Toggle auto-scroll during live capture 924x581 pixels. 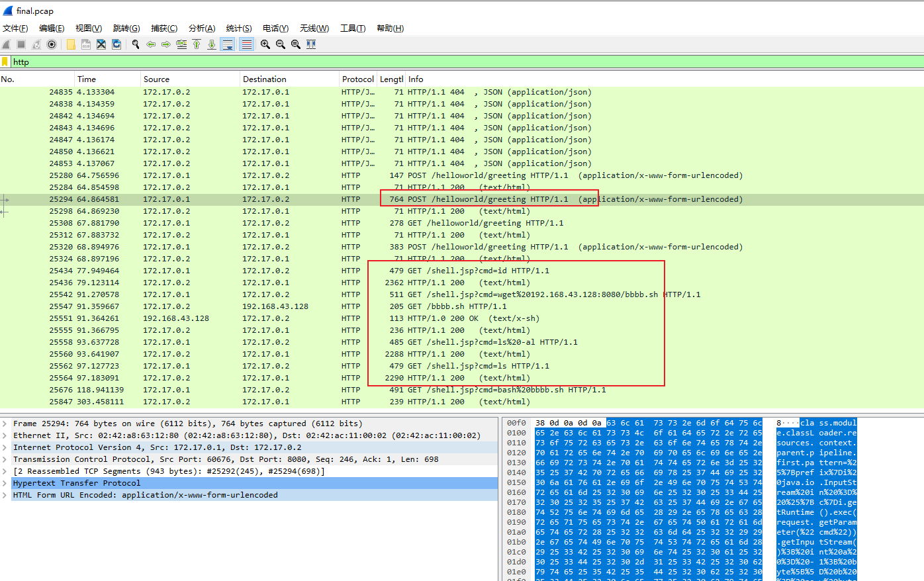click(x=228, y=44)
